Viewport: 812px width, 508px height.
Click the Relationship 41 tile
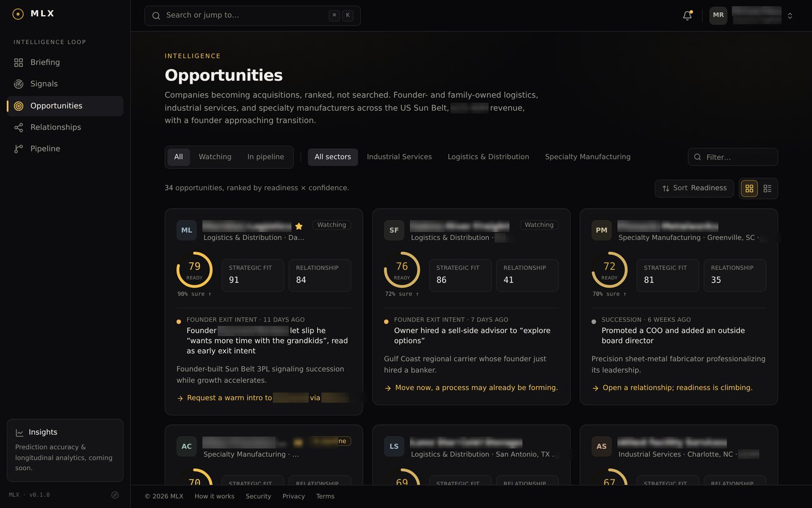pos(528,275)
